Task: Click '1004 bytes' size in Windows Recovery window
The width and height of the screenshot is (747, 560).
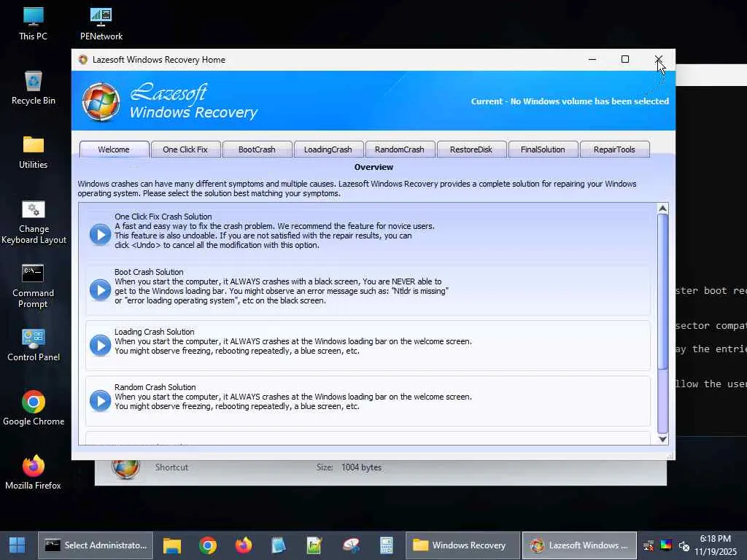Action: (361, 467)
